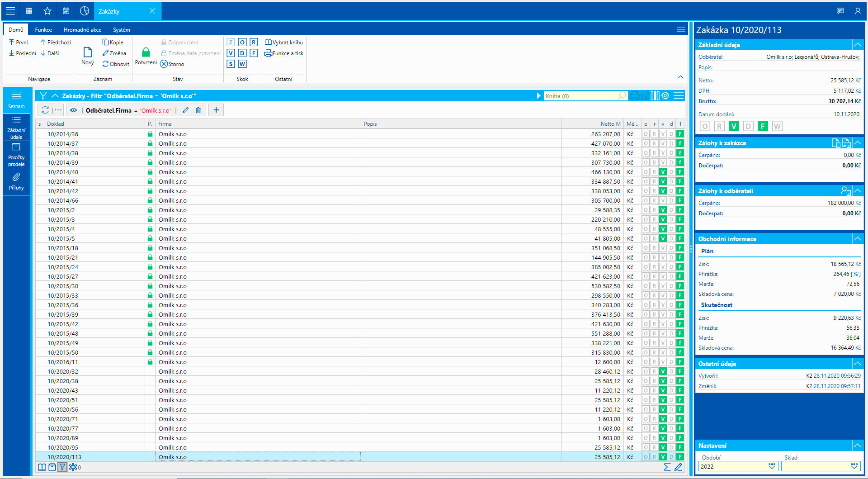Viewport: 868px width, 479px height.
Task: Open Položky prodeje in the sidebar
Action: click(x=16, y=154)
